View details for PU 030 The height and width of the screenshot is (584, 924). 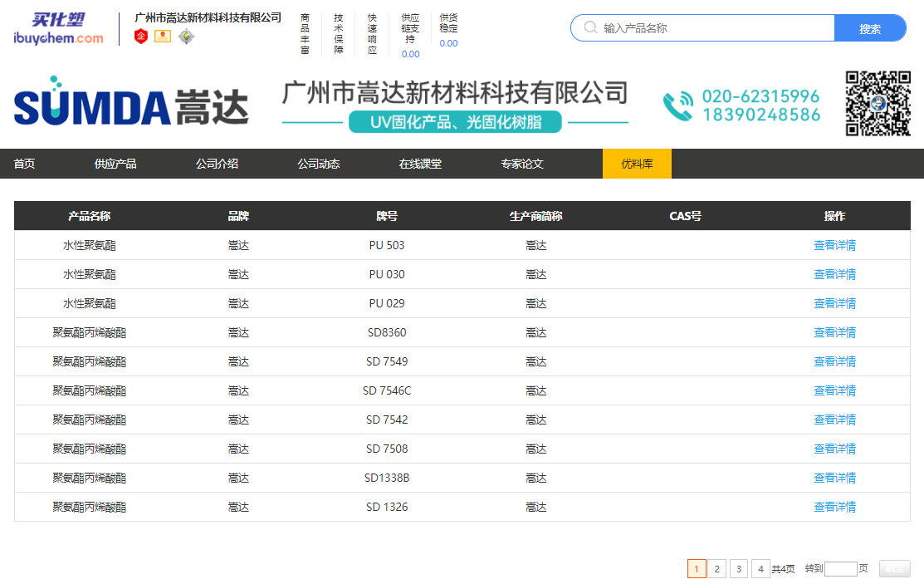[x=834, y=274]
